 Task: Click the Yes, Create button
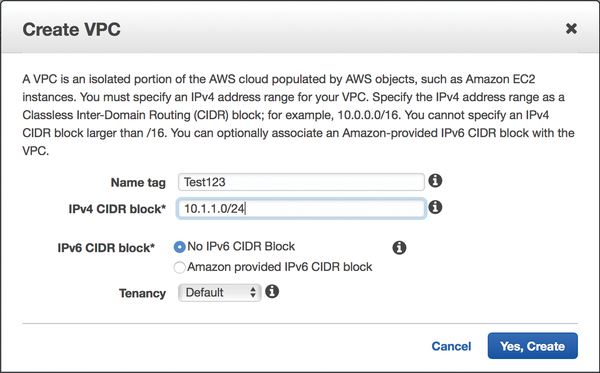pyautogui.click(x=532, y=346)
